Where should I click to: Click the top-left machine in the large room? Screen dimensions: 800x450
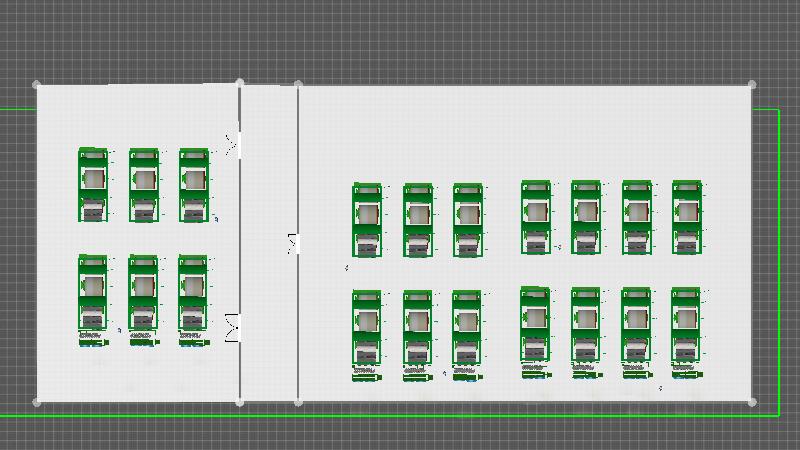367,220
